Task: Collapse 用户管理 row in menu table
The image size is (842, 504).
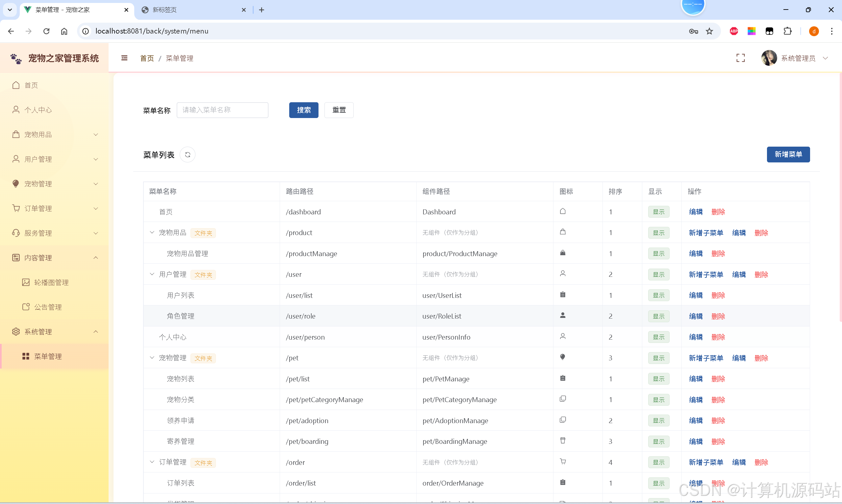Action: pos(152,275)
